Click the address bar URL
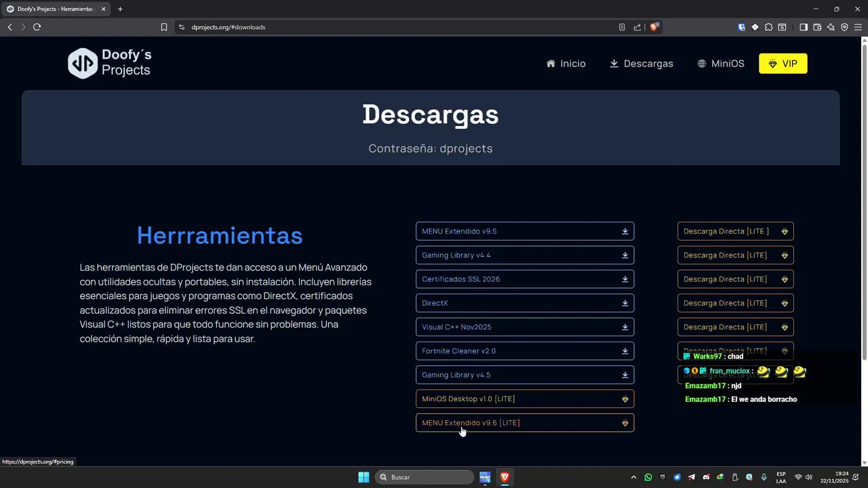The width and height of the screenshot is (868, 488). coord(229,27)
